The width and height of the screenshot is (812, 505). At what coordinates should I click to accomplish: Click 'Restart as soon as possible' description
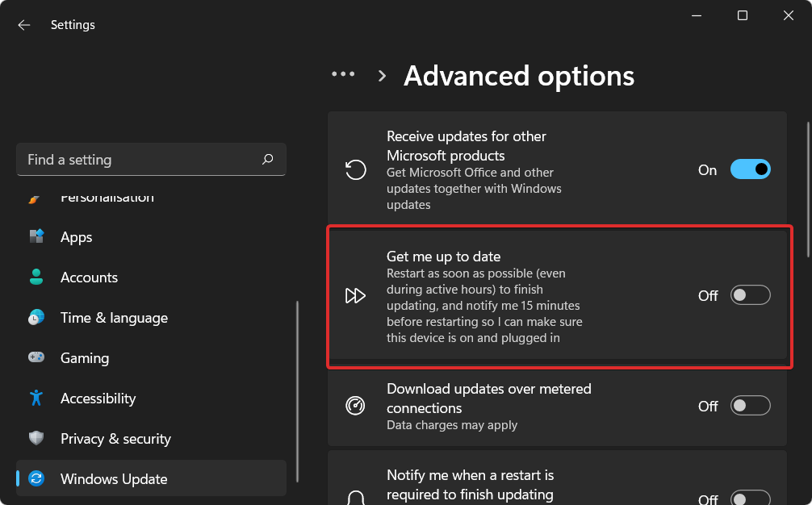coord(484,305)
